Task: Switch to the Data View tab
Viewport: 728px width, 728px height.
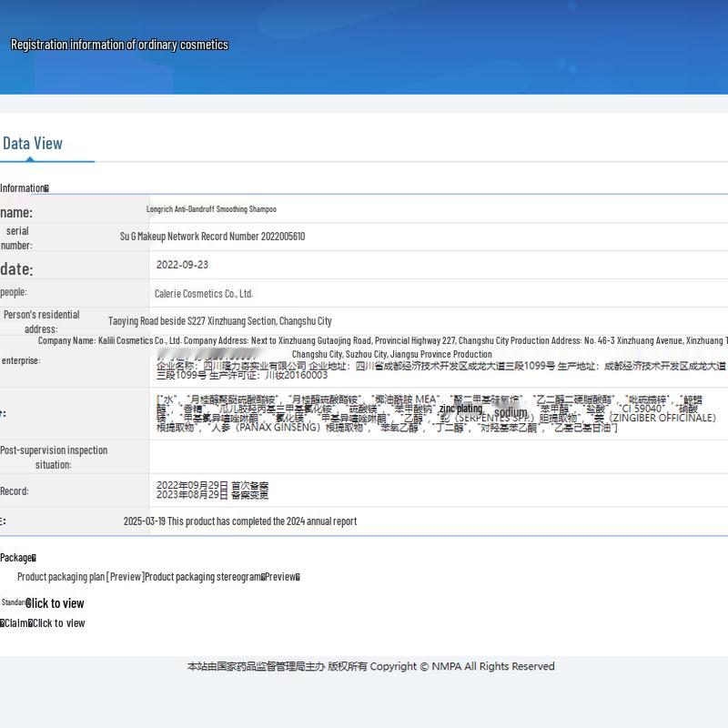Action: (x=33, y=144)
